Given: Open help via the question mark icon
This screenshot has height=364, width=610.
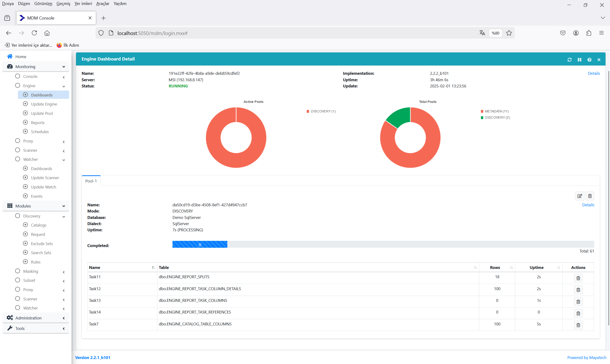Looking at the screenshot, I should [589, 60].
